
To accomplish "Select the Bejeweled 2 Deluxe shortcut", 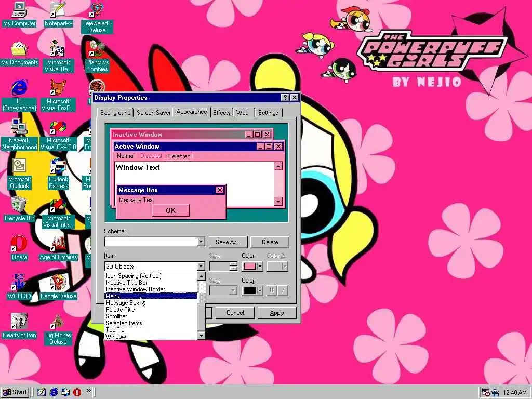I will 97,18.
